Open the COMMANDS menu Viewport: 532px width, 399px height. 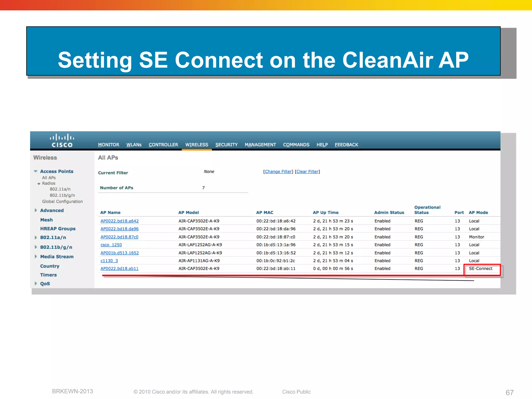(x=296, y=145)
